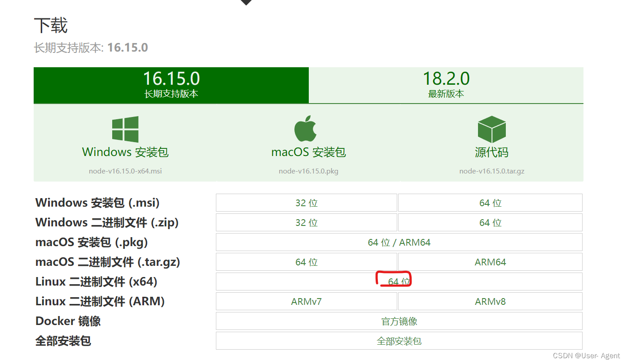The height and width of the screenshot is (364, 627).
Task: Download node-v16.15.0.tar.gz file
Action: (x=492, y=171)
